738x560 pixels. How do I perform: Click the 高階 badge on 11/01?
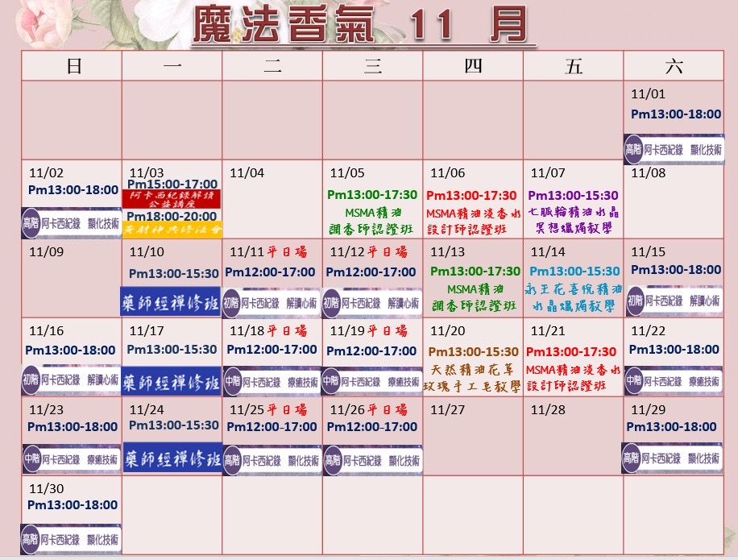(633, 149)
